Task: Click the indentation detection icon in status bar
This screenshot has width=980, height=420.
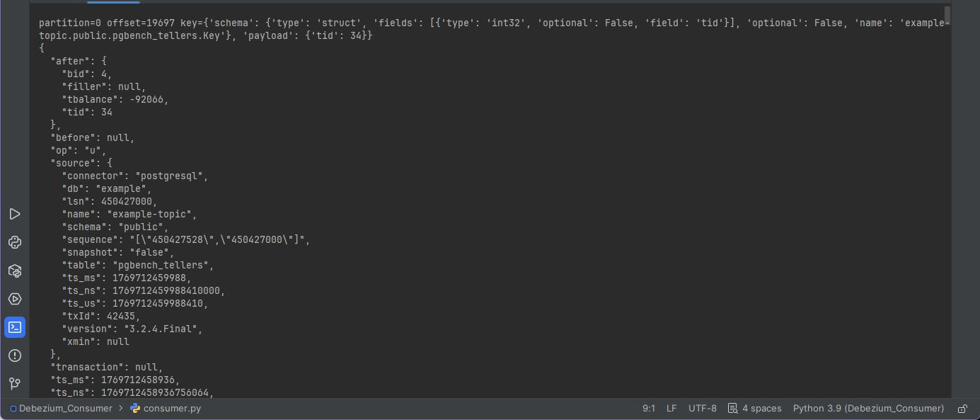Action: [733, 409]
